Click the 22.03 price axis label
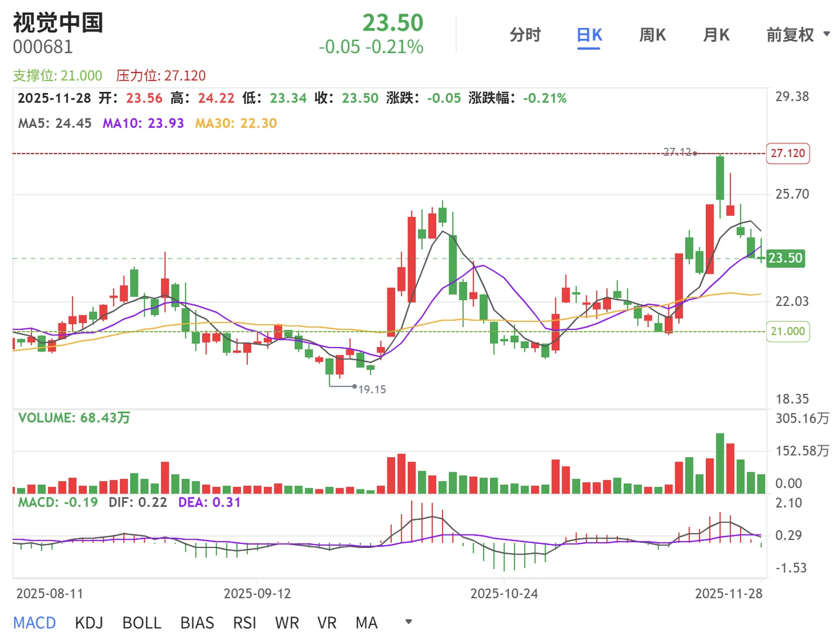Image resolution: width=840 pixels, height=633 pixels. click(x=792, y=301)
